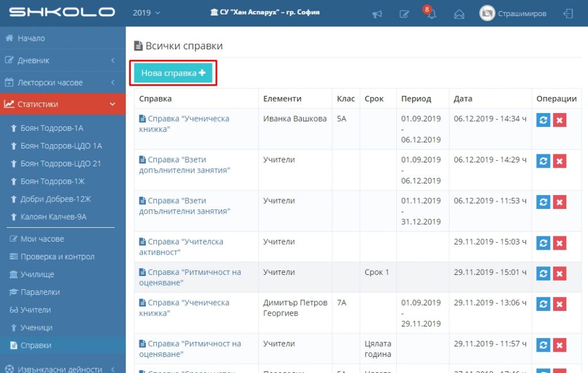Click the SHKOLO logo
This screenshot has width=588, height=373.
pyautogui.click(x=62, y=13)
